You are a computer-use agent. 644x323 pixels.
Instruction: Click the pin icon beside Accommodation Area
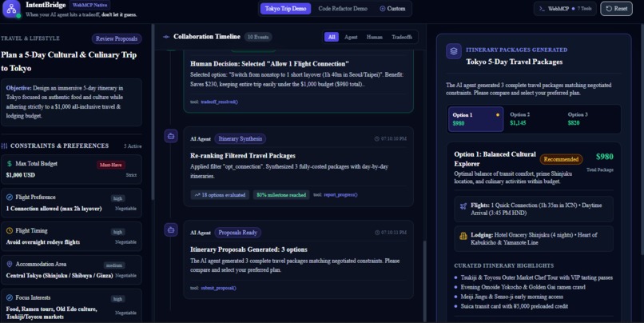point(10,264)
